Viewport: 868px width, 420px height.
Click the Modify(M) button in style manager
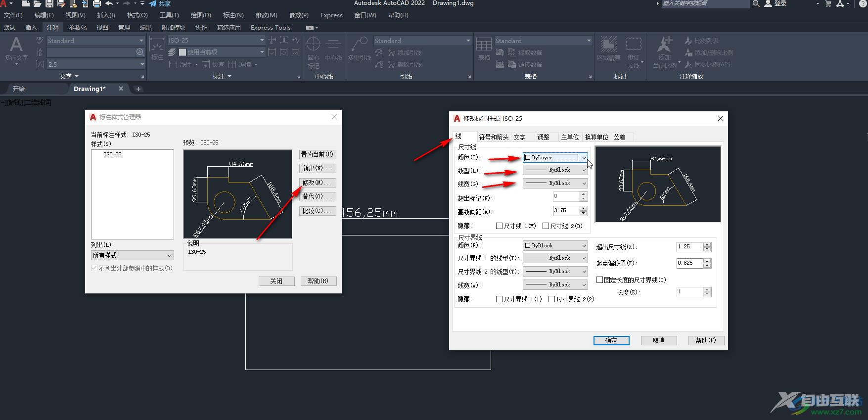(x=318, y=183)
